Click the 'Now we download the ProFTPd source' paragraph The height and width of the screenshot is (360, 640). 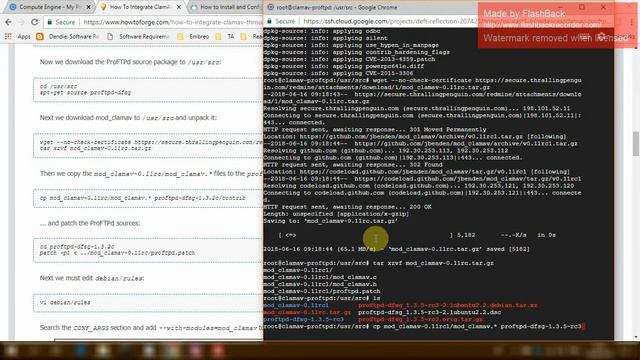131,62
